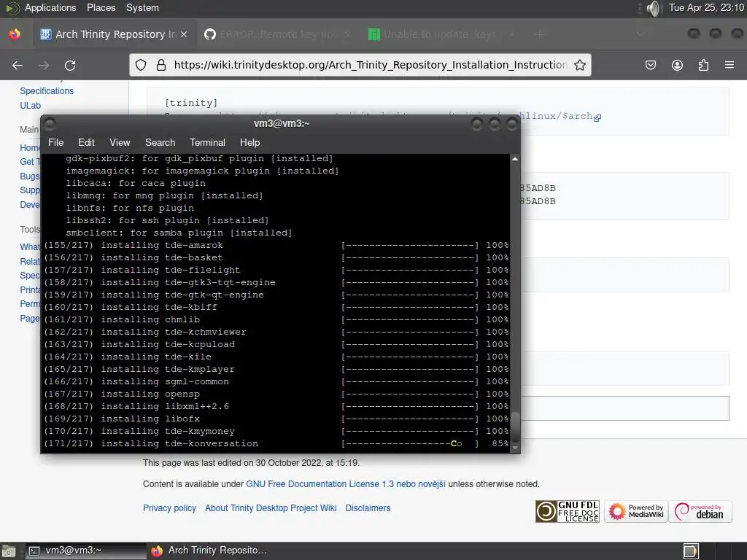Viewport: 747px width, 560px height.
Task: Open the Privacy policy link
Action: [x=169, y=508]
